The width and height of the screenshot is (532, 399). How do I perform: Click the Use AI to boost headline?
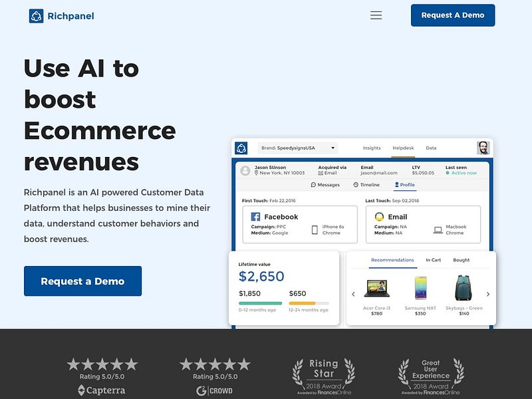point(100,114)
